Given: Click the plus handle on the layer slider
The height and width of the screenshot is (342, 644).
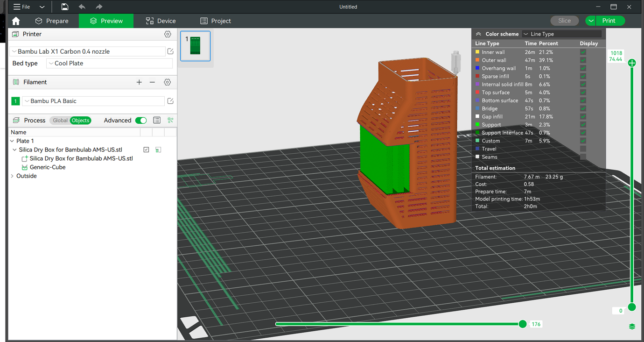Looking at the screenshot, I should click(632, 63).
